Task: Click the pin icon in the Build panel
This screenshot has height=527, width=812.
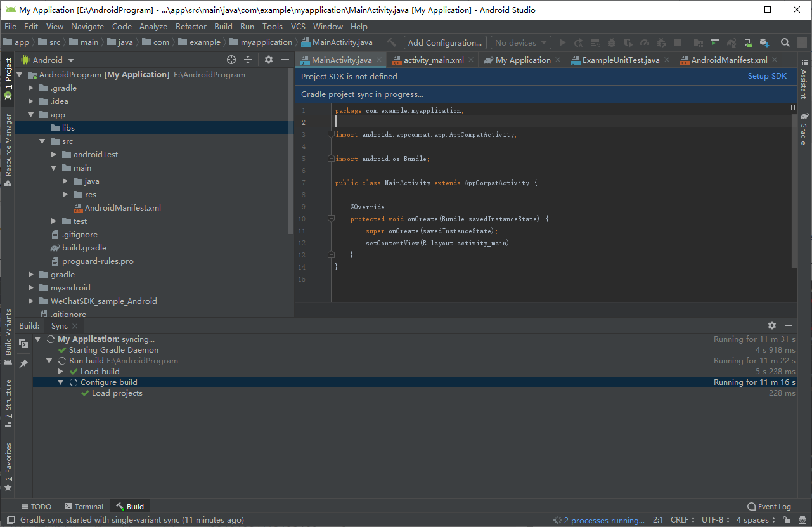Action: (x=23, y=364)
